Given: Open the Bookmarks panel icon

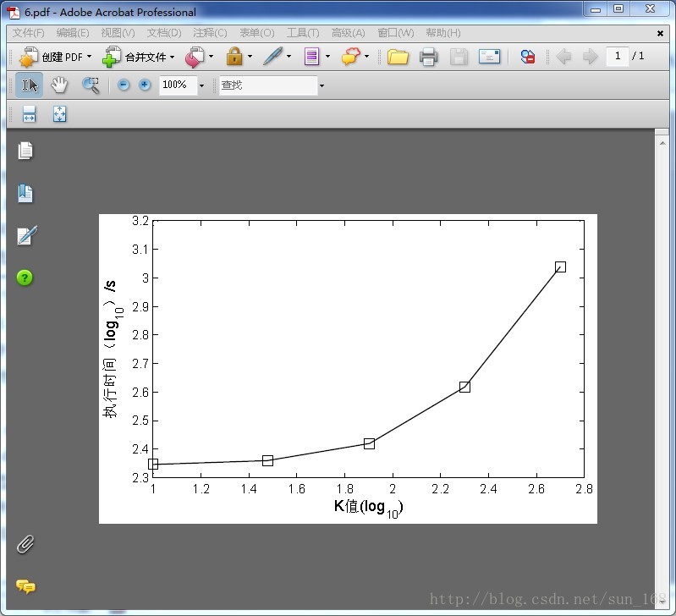Looking at the screenshot, I should (25, 193).
